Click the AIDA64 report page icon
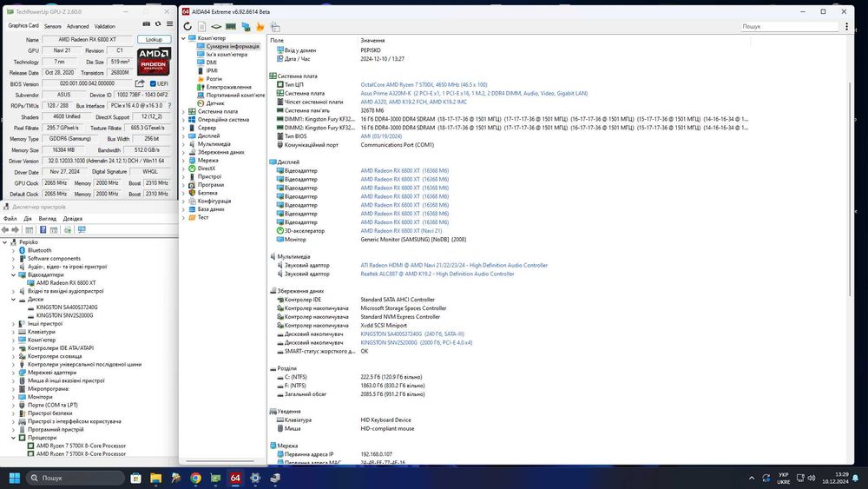This screenshot has width=868, height=489. [203, 27]
